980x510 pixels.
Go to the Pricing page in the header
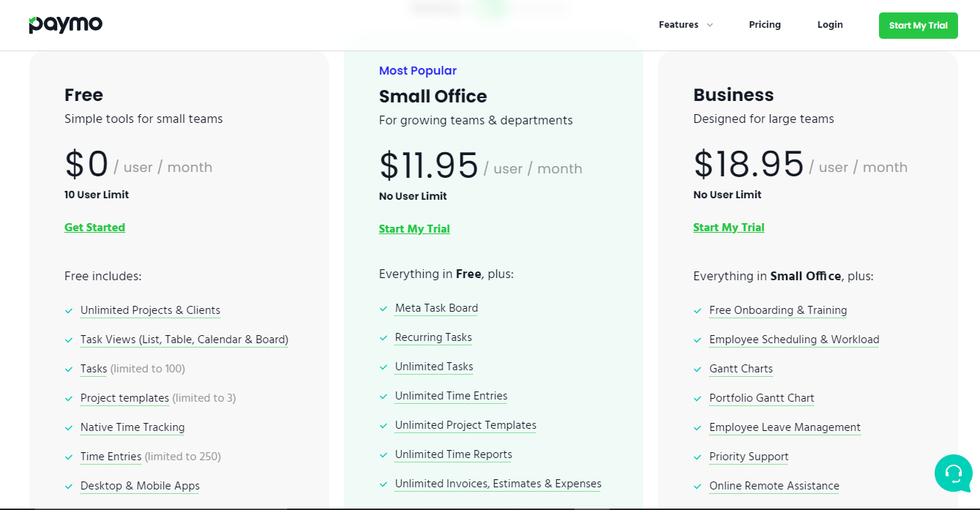click(x=765, y=25)
